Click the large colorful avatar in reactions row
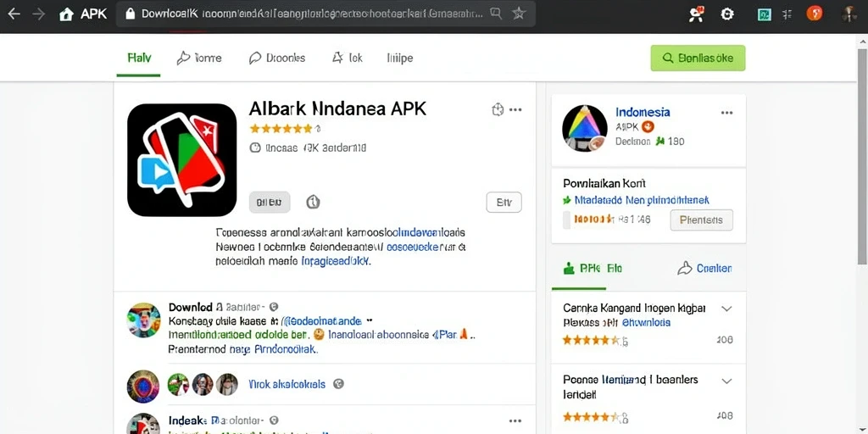 (143, 387)
